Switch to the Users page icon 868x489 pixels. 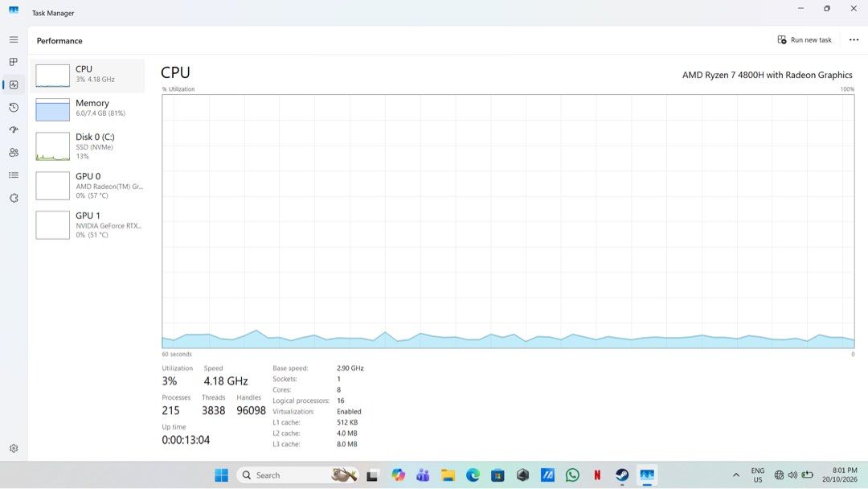tap(14, 152)
